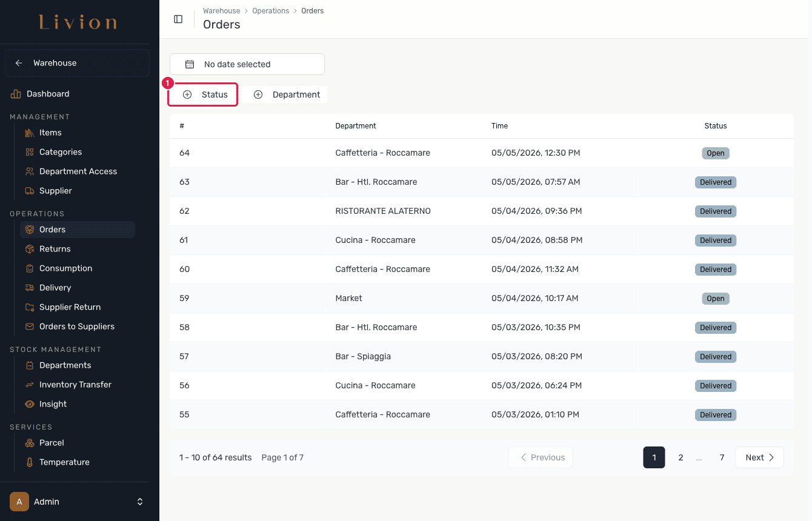Click the Dashboard bar chart icon
Viewport: 812px width, 521px height.
(16, 94)
